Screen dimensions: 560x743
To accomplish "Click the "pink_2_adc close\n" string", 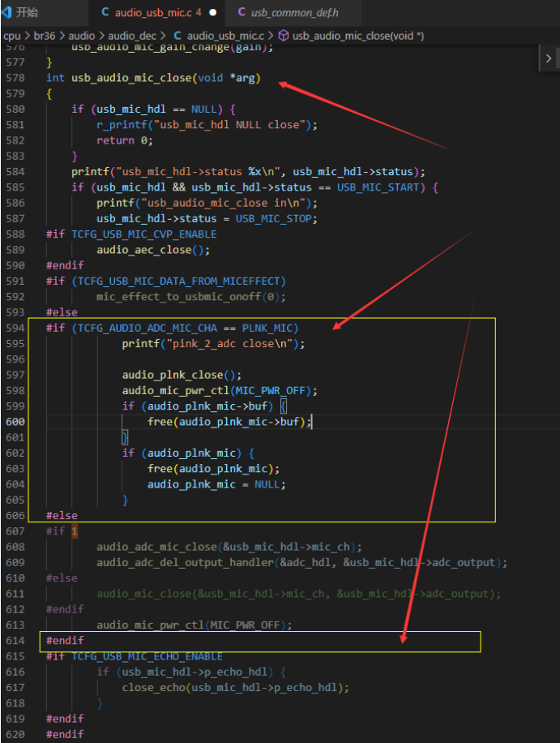I will click(229, 344).
